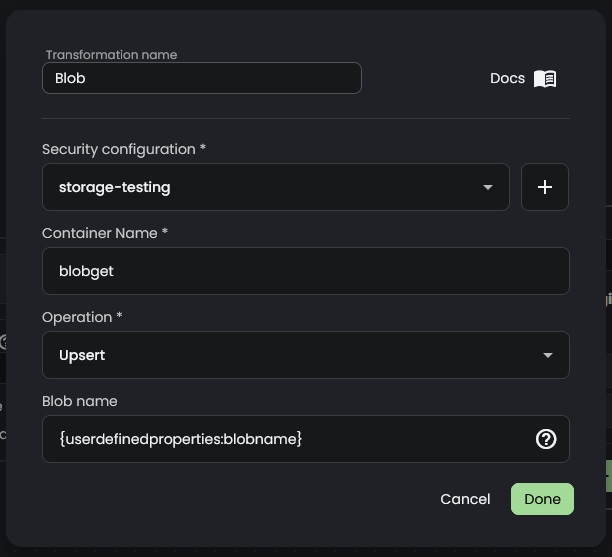The height and width of the screenshot is (557, 612).
Task: Click the Operation field label
Action: 82,317
